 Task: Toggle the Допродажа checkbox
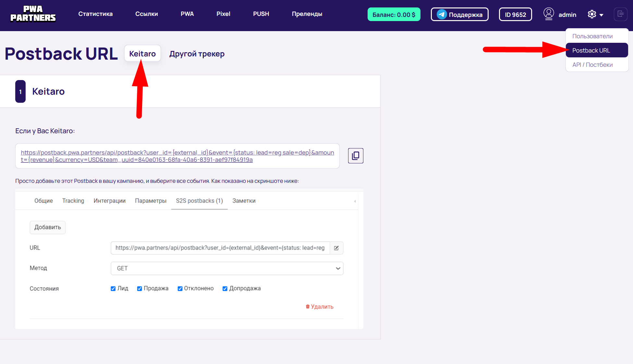[x=225, y=288]
